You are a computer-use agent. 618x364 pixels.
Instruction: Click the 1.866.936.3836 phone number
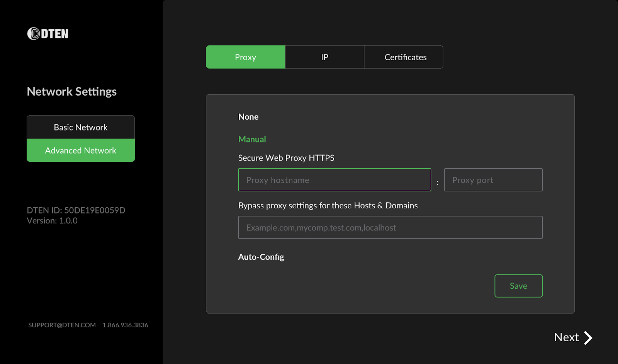pyautogui.click(x=125, y=325)
